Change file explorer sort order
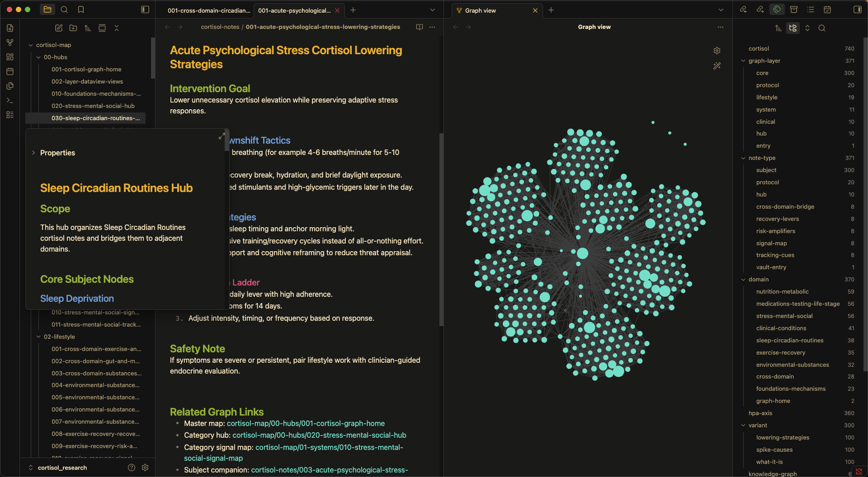This screenshot has width=868, height=477. [x=88, y=28]
